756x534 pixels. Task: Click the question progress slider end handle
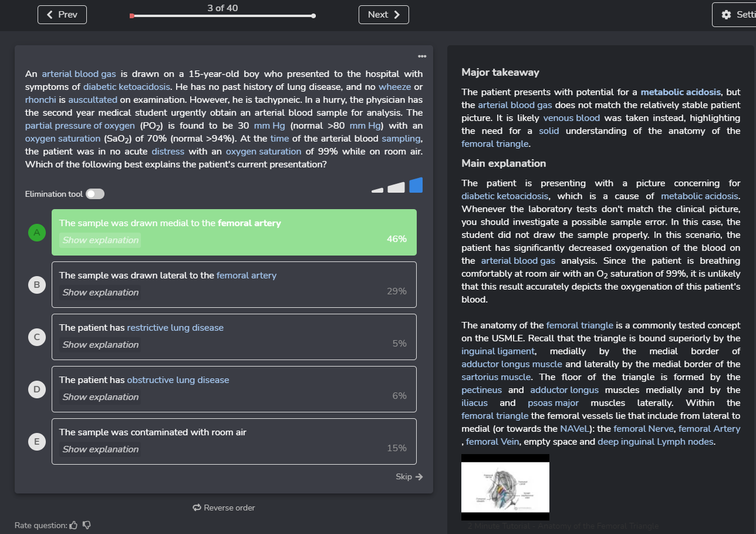click(314, 16)
